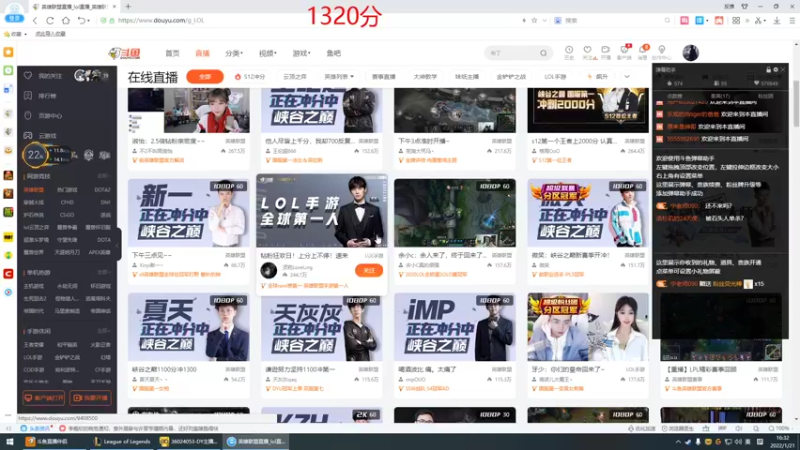Open 英雄联盟 category link in sidebar
Image resolution: width=800 pixels, height=450 pixels.
pyautogui.click(x=34, y=190)
